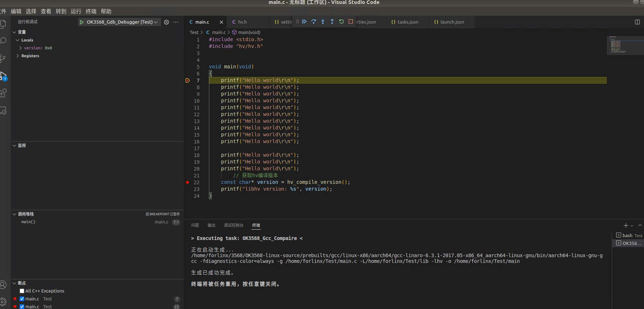
Task: Click the main(void) breadcrumb symbol
Action: tap(246, 33)
